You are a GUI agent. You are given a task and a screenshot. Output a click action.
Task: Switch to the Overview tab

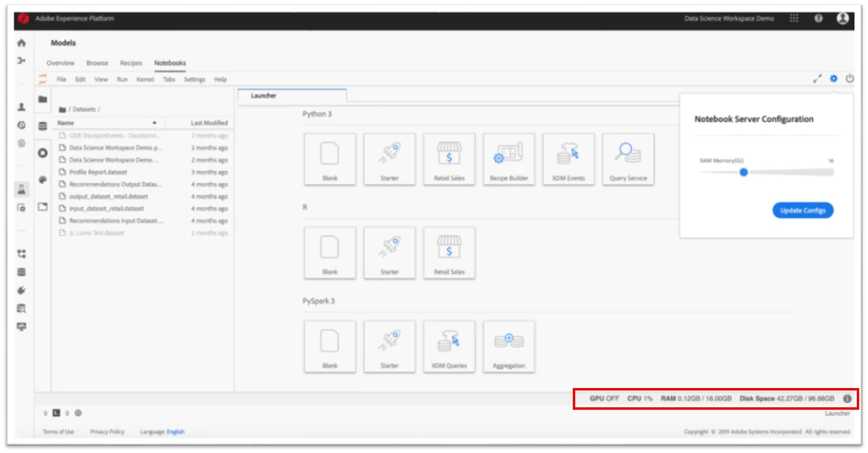60,63
